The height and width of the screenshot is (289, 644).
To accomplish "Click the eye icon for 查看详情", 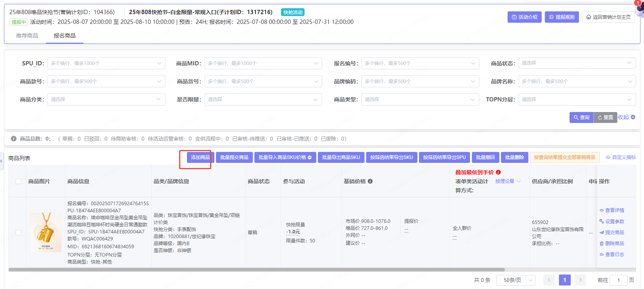I will (x=602, y=210).
